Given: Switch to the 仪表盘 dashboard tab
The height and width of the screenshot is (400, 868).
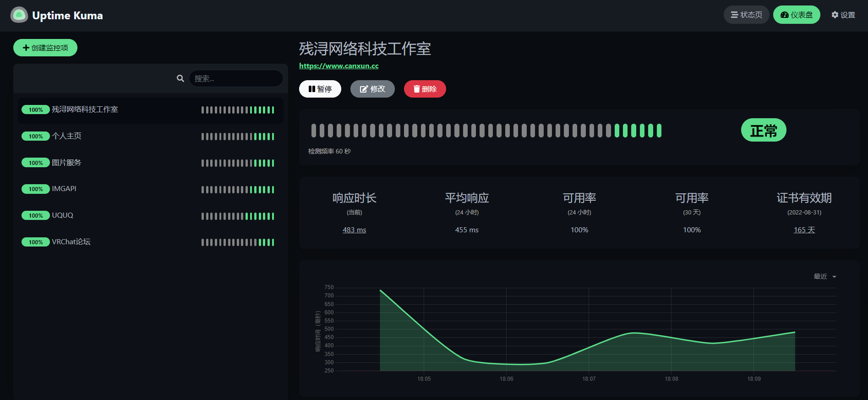Looking at the screenshot, I should click(x=797, y=15).
